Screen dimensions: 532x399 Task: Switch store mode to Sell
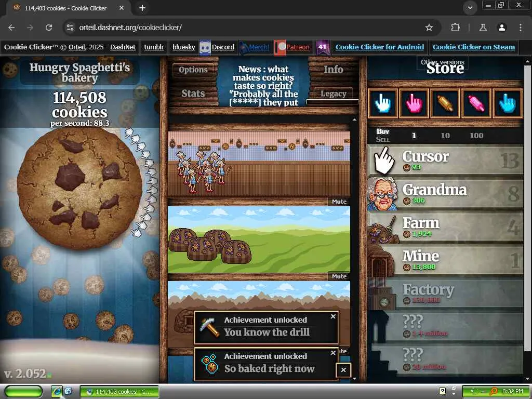pyautogui.click(x=383, y=139)
